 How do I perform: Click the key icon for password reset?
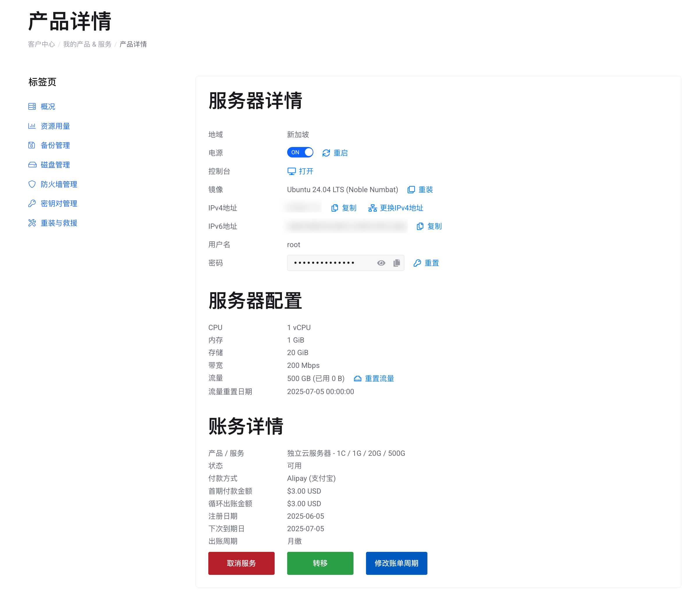tap(417, 263)
